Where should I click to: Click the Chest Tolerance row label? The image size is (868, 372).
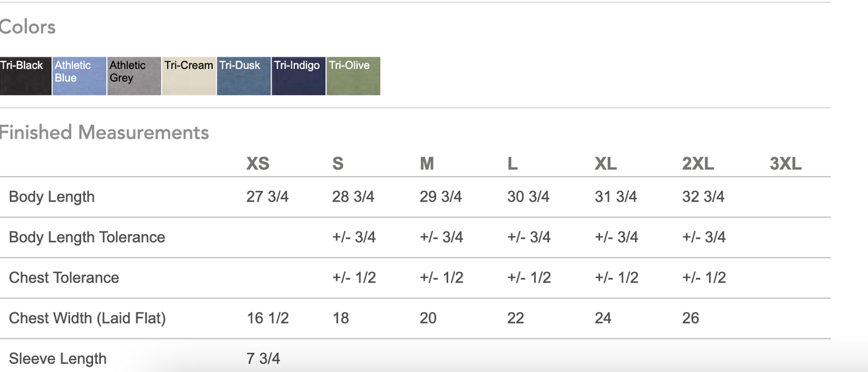click(x=64, y=278)
